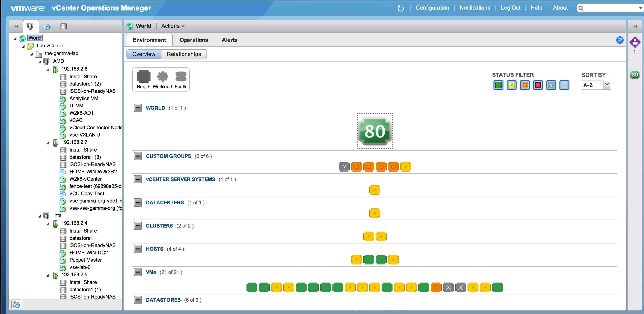644x314 pixels.
Task: Click the purple alert icon on right sidebar
Action: [x=635, y=42]
